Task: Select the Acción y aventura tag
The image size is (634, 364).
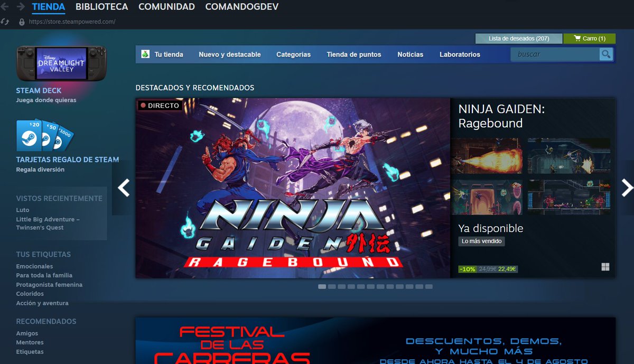Action: (x=42, y=303)
